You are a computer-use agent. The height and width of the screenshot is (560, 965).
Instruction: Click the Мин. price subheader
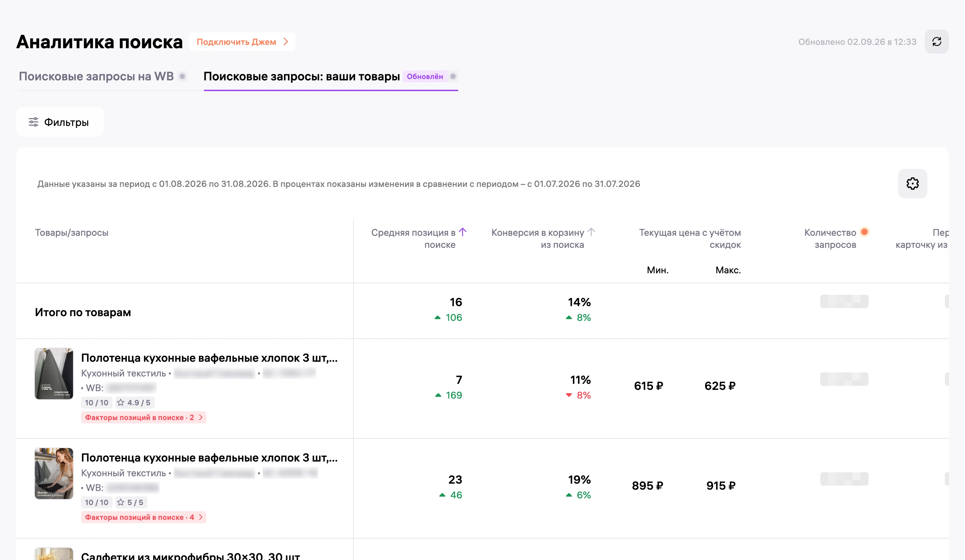click(657, 270)
